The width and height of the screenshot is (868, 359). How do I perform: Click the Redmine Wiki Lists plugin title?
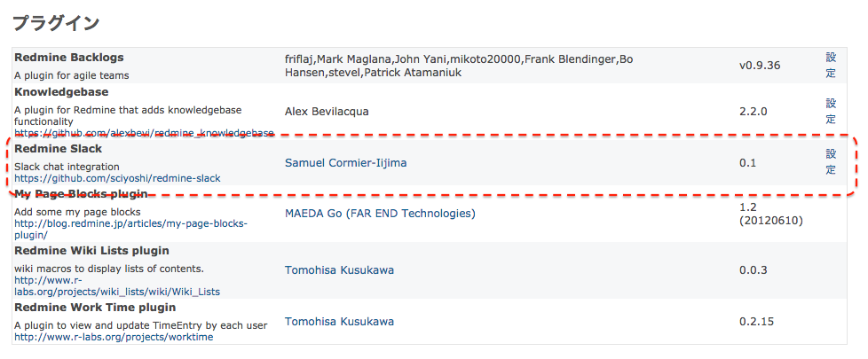pyautogui.click(x=91, y=251)
